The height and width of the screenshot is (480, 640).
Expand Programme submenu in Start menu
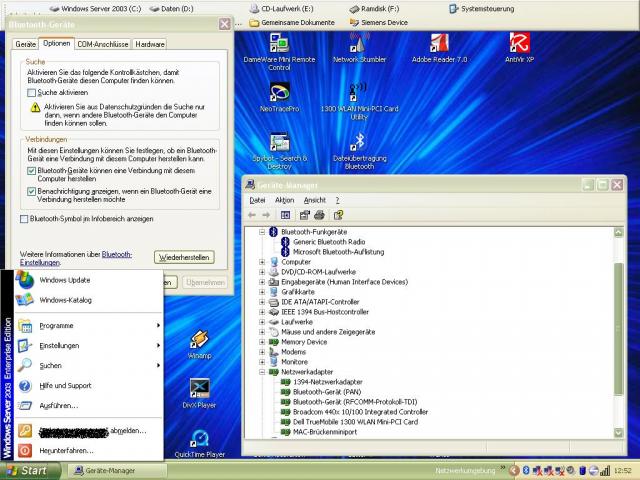click(x=89, y=325)
